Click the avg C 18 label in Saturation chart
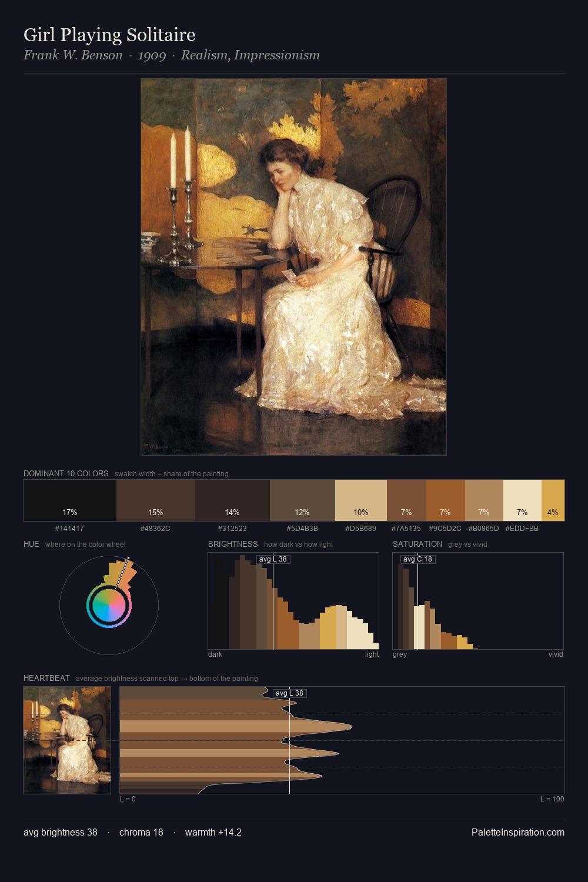The image size is (588, 882). tap(417, 559)
